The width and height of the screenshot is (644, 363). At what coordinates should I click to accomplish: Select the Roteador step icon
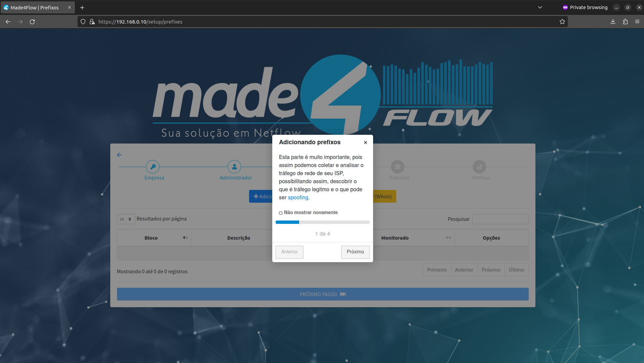tap(398, 167)
